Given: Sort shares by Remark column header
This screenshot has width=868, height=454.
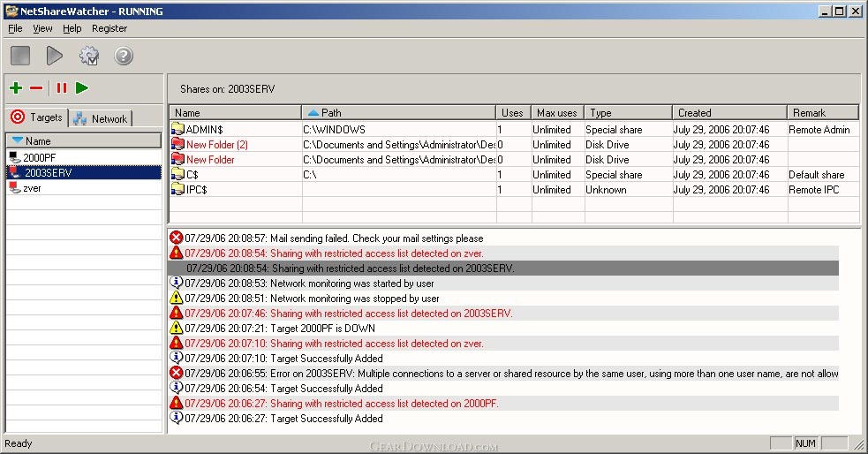Looking at the screenshot, I should [823, 112].
